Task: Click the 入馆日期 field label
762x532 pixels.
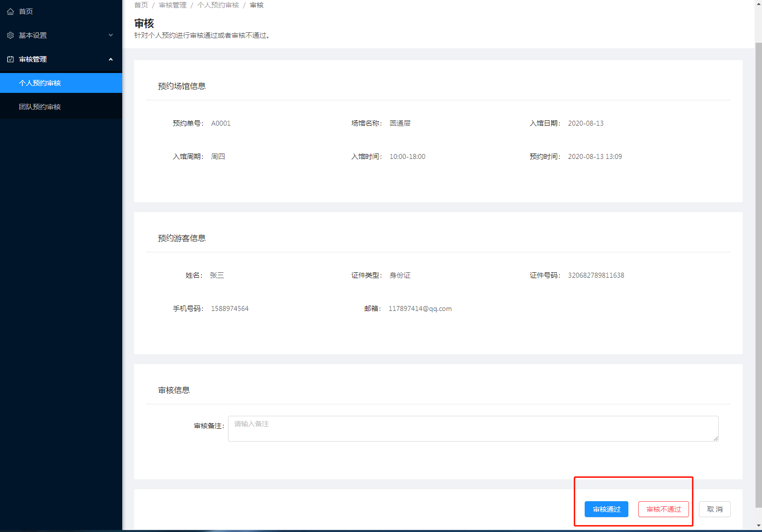Action: [545, 123]
